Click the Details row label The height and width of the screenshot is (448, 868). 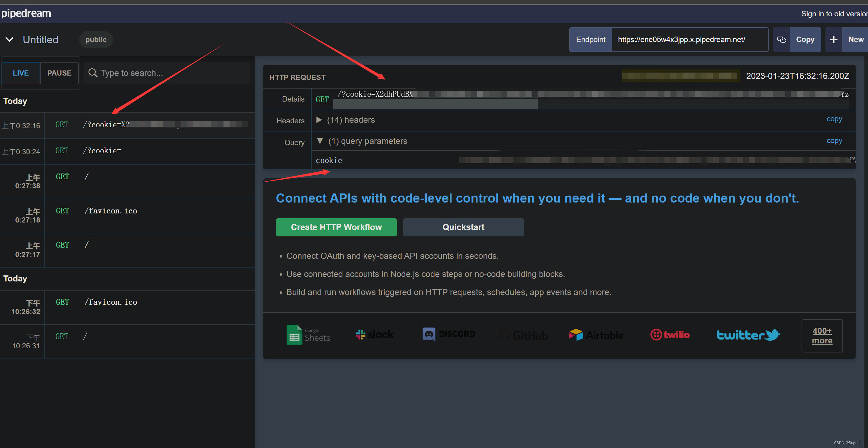[x=293, y=99]
